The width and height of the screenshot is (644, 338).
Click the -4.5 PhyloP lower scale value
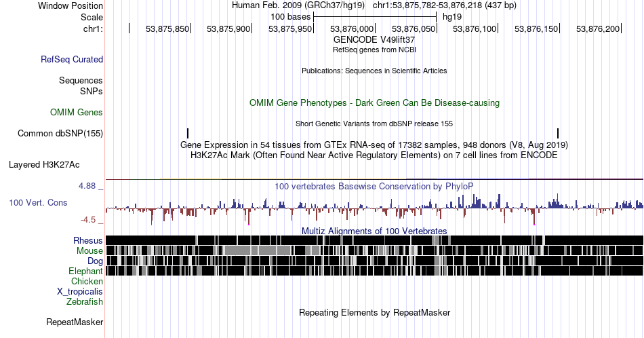(x=88, y=220)
